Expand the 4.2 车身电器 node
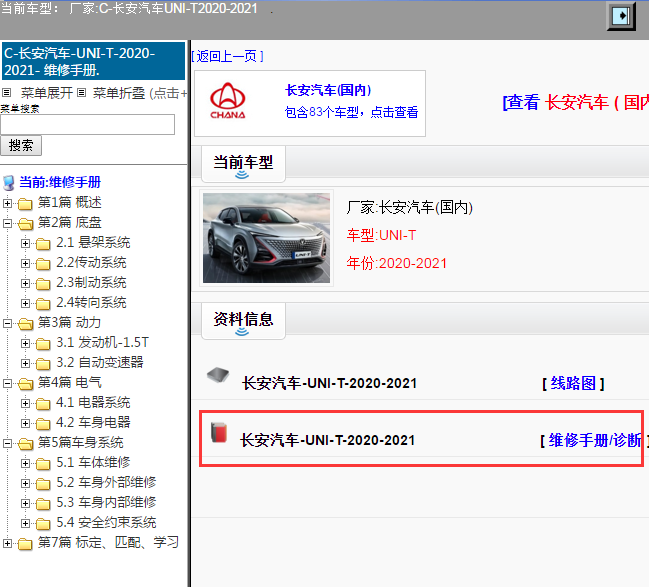 [25, 423]
